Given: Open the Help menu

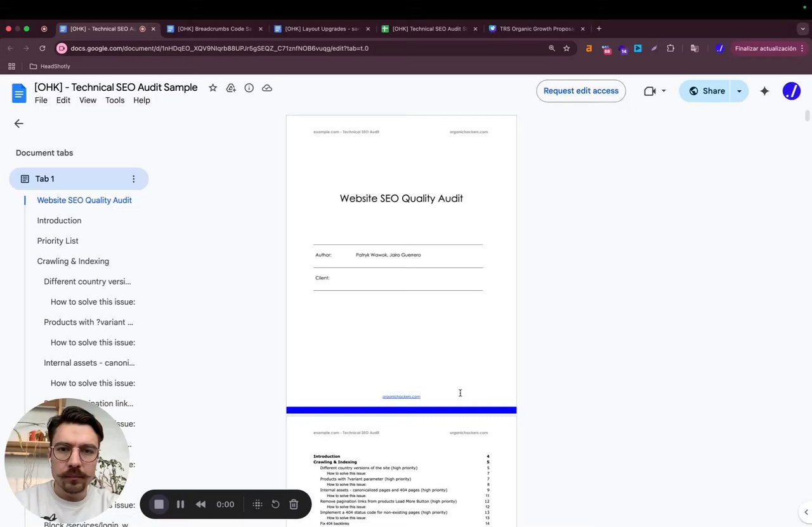Looking at the screenshot, I should (141, 100).
